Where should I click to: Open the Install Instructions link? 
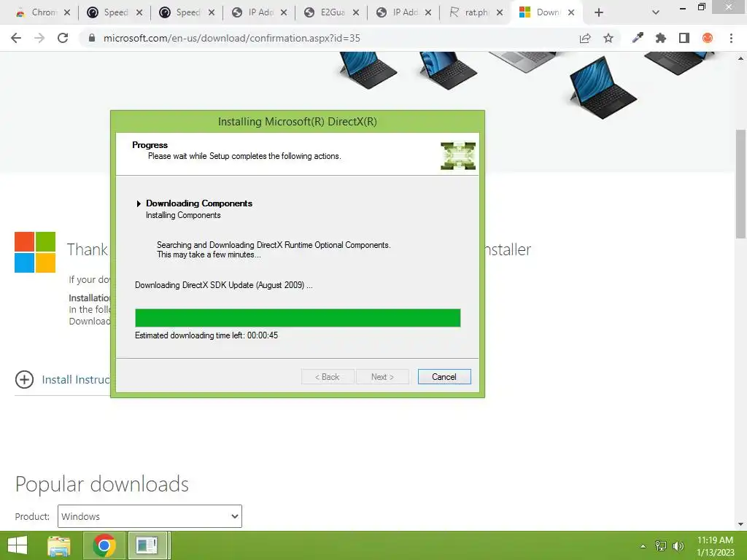click(76, 379)
